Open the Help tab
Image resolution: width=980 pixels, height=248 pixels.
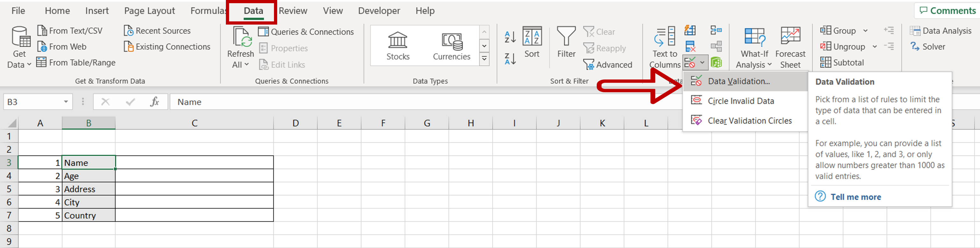tap(425, 11)
